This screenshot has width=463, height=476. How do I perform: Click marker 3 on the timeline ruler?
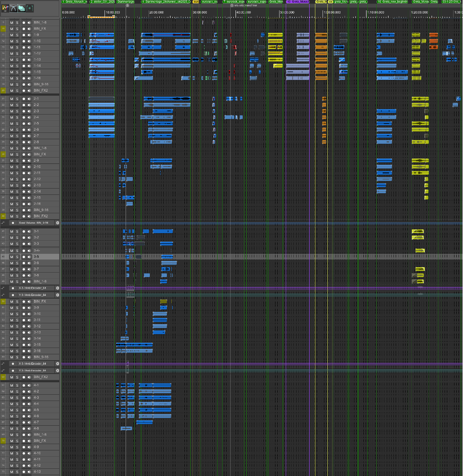click(x=127, y=5)
